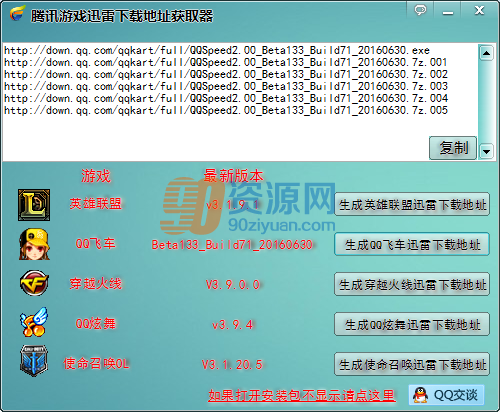Click the 穿越火线 game name label
This screenshot has width=500, height=412.
tap(96, 284)
